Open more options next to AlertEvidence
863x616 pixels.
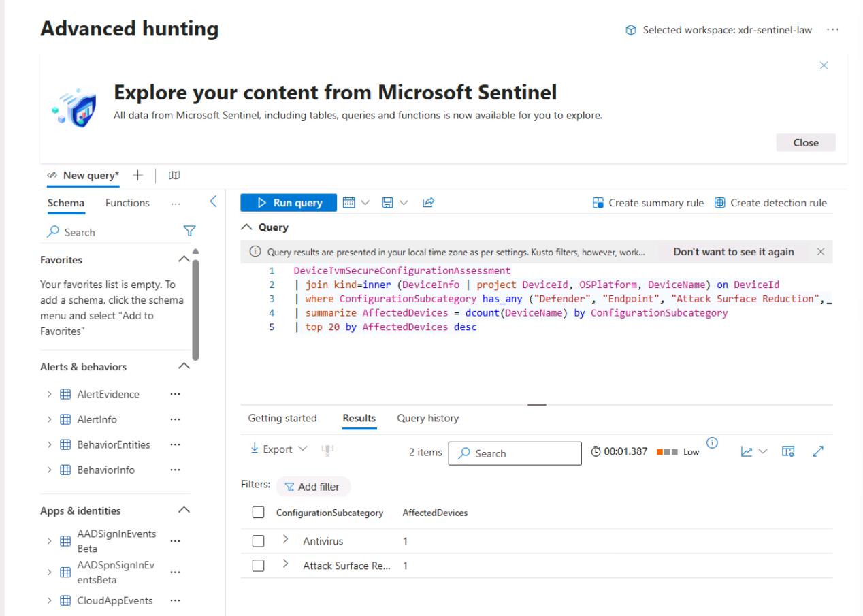pos(175,394)
